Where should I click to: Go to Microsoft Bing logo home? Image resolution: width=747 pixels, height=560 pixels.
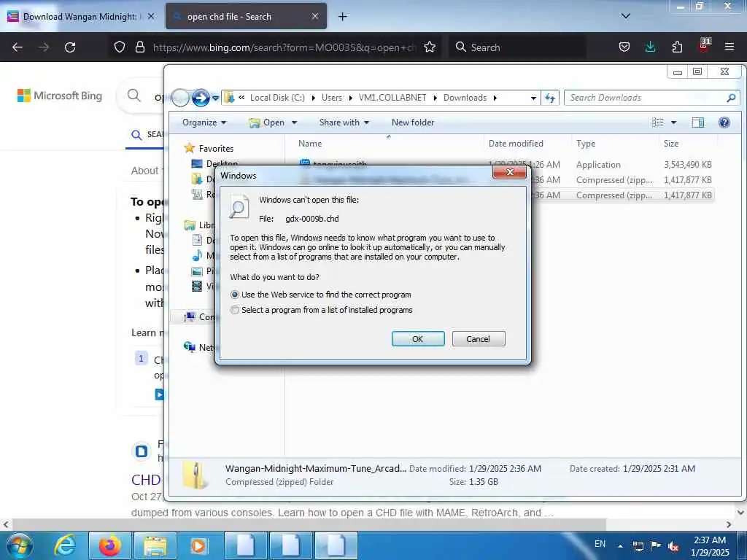click(60, 96)
